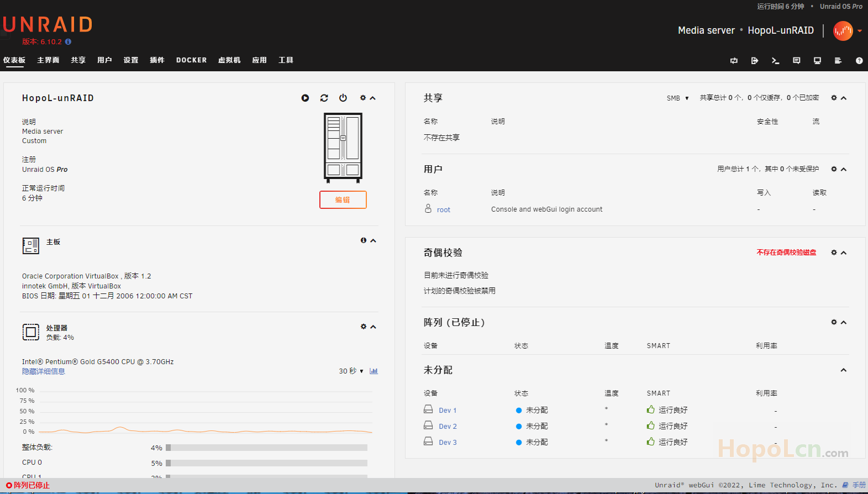The image size is (868, 494).
Task: Click the CPU 0 load bar
Action: pos(267,463)
